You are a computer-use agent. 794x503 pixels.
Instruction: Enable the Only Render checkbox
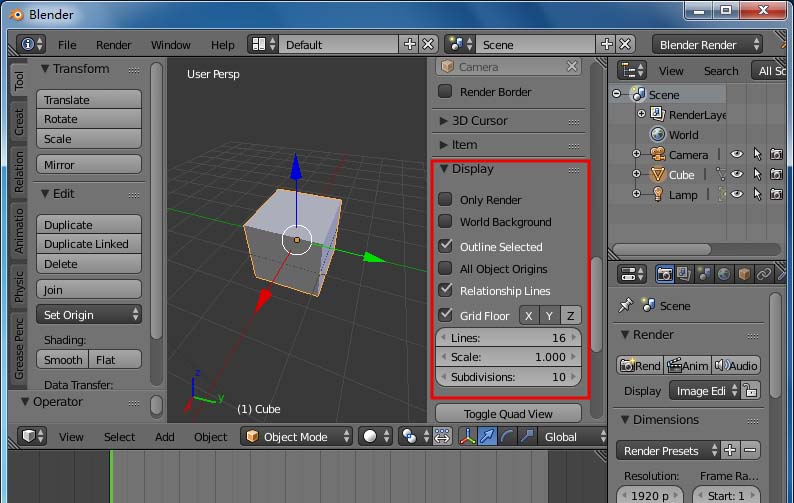point(446,200)
